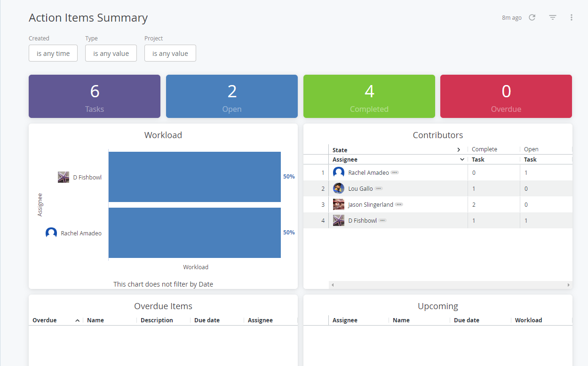This screenshot has height=366, width=588.
Task: Open the three-dot dashboard actions menu
Action: point(572,17)
